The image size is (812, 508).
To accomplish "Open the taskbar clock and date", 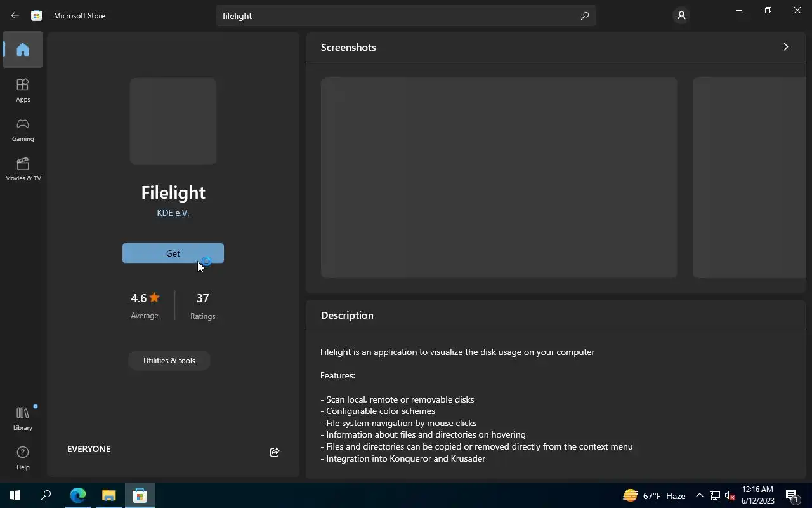I will (757, 495).
